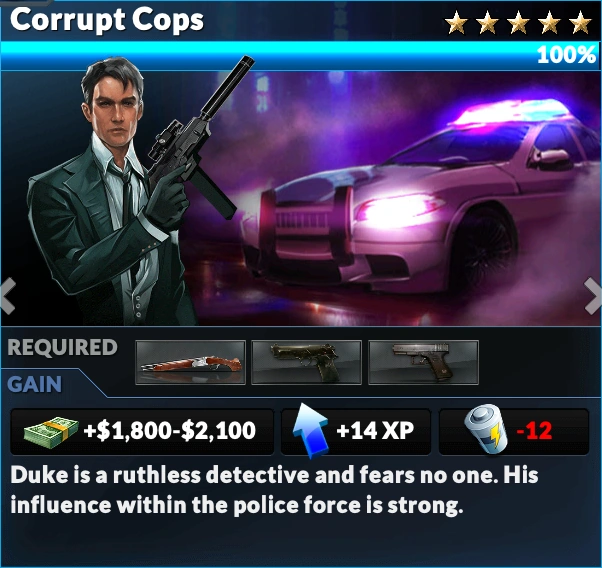Click the -12 energy cost value
The height and width of the screenshot is (568, 602).
coord(534,431)
